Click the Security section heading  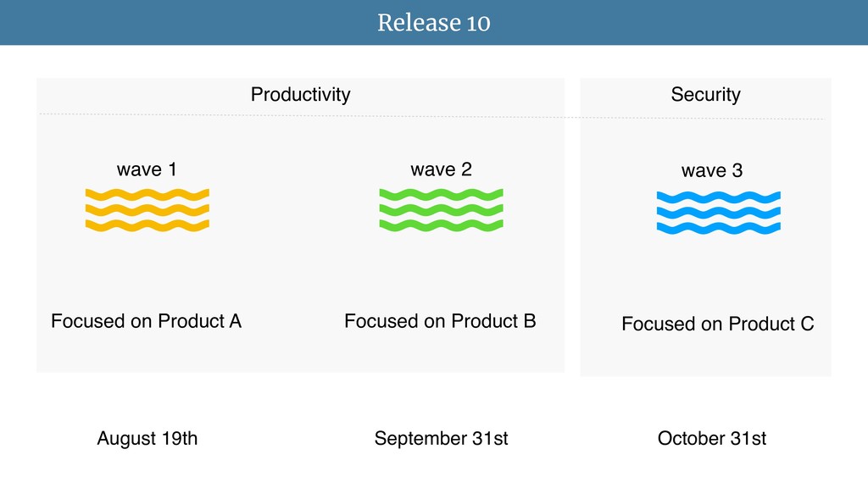tap(706, 95)
